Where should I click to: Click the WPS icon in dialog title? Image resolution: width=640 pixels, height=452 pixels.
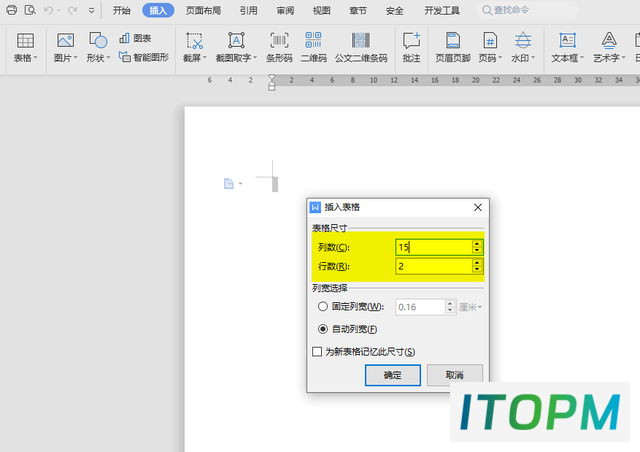pos(315,207)
